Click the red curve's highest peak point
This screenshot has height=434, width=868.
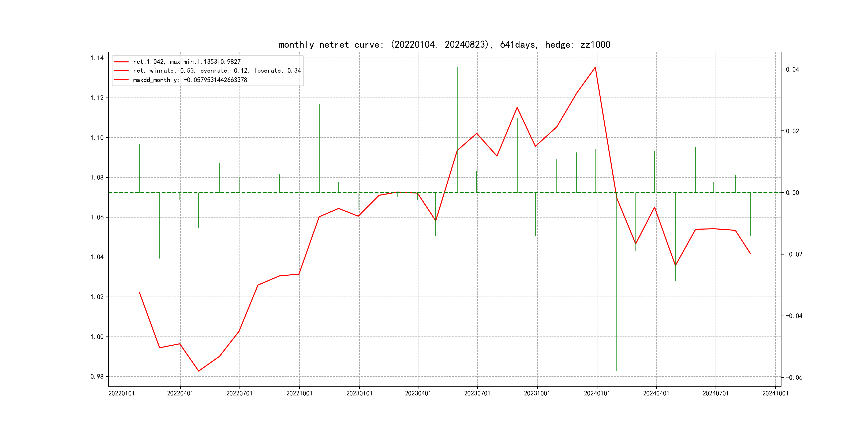tap(595, 68)
